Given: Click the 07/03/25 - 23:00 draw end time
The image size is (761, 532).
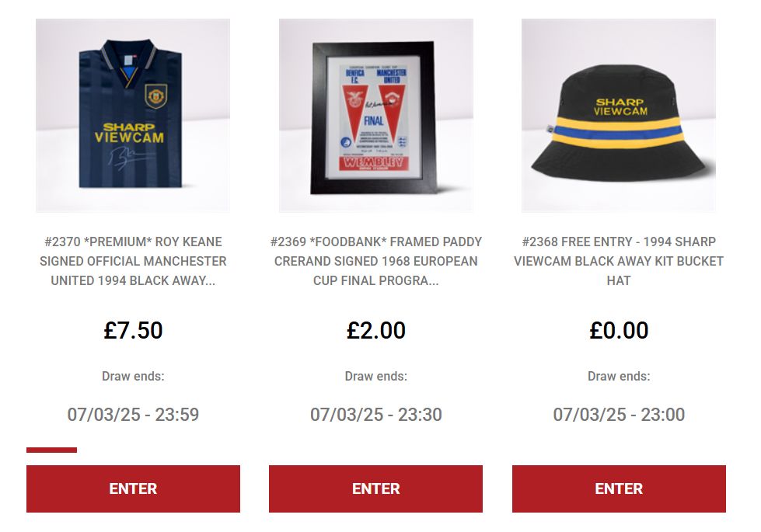Looking at the screenshot, I should (619, 415).
